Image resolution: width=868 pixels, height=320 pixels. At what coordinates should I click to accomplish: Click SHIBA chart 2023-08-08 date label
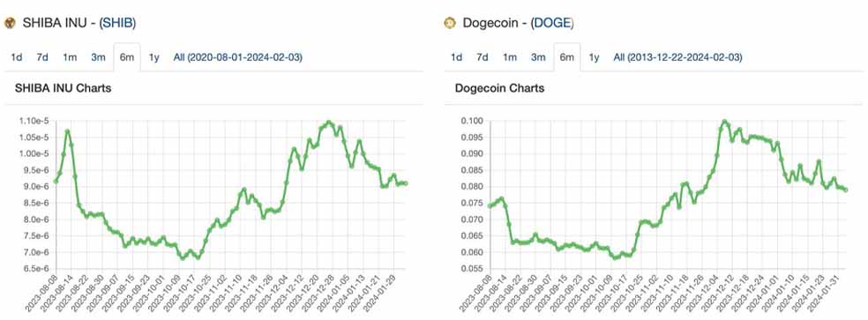point(41,293)
